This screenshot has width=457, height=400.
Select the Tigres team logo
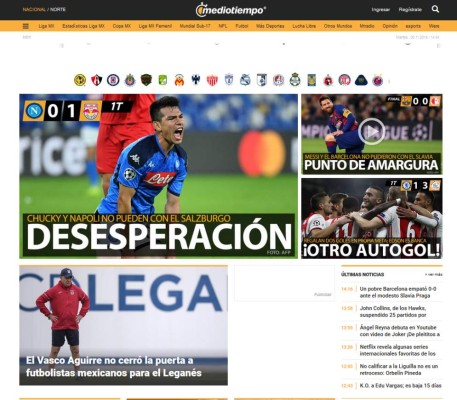[x=311, y=80]
